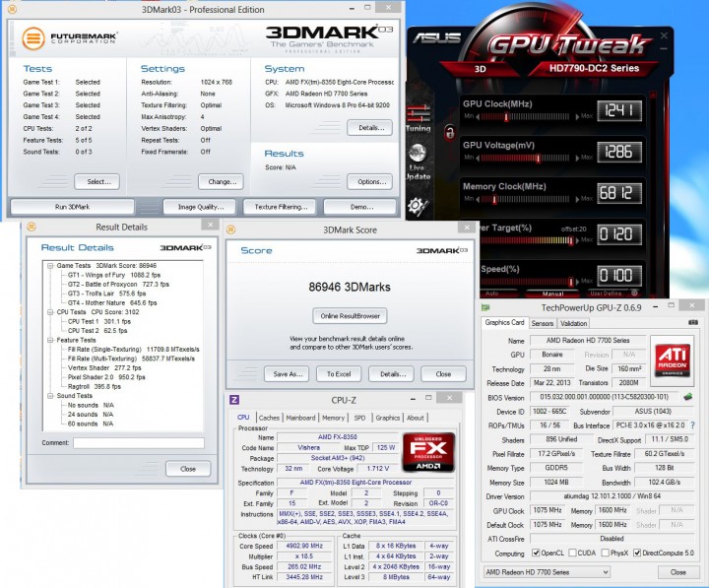Click Online ResultBrowser button
Viewport: 709px width, 588px height.
350,316
